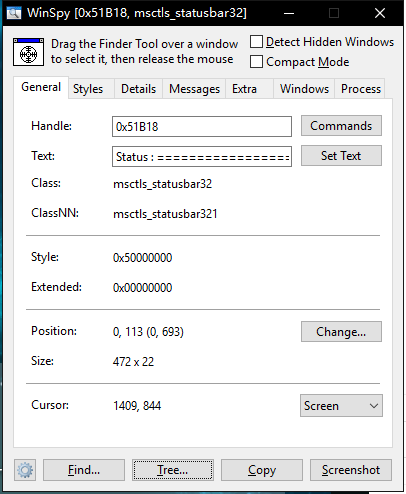The width and height of the screenshot is (406, 494).
Task: Open the Details tab
Action: 138,89
